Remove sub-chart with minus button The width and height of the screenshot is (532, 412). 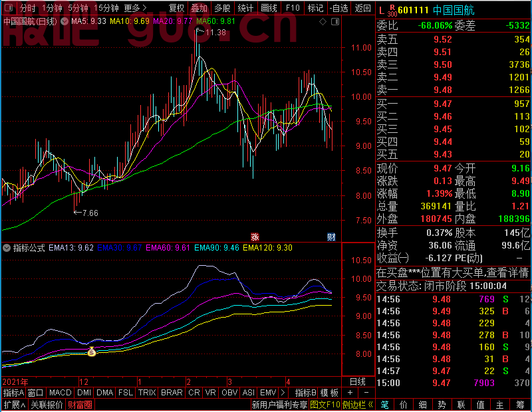click(x=366, y=393)
